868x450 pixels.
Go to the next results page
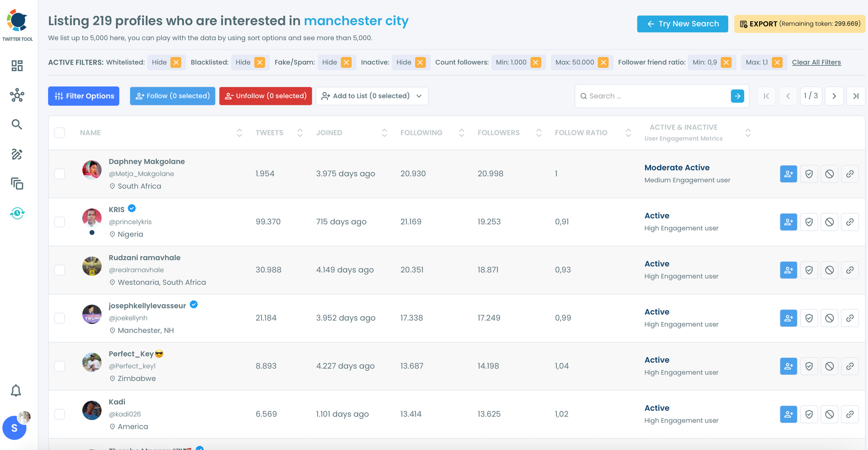click(x=834, y=96)
